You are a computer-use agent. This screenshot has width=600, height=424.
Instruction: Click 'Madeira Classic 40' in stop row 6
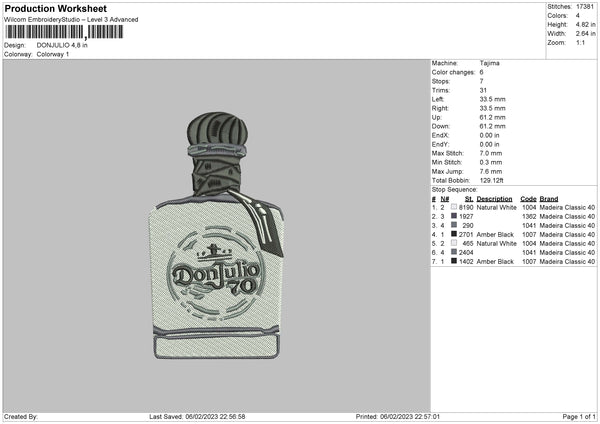(567, 253)
